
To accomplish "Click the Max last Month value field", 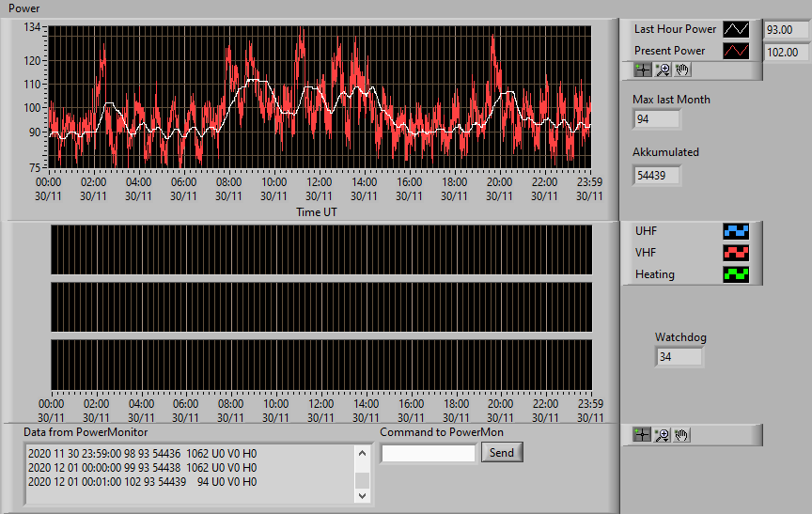I will (x=656, y=119).
